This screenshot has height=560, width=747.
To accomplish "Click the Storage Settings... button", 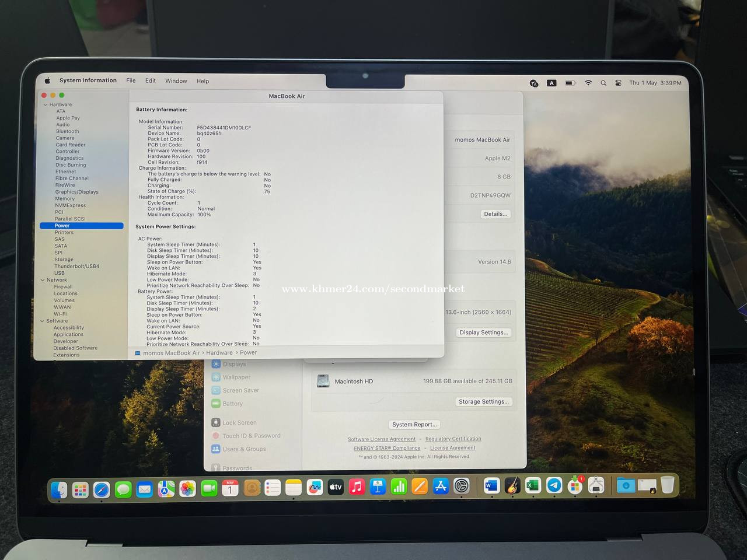I will pyautogui.click(x=483, y=401).
